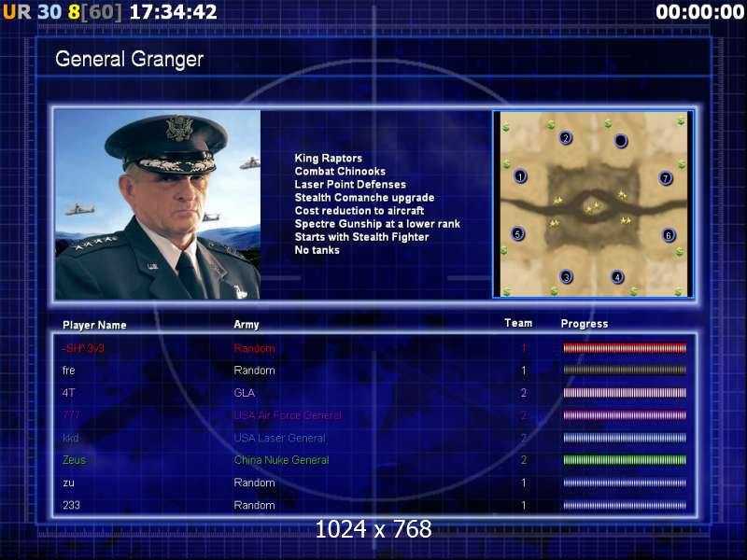This screenshot has width=747, height=560.
Task: Select player name 777
Action: coord(71,415)
